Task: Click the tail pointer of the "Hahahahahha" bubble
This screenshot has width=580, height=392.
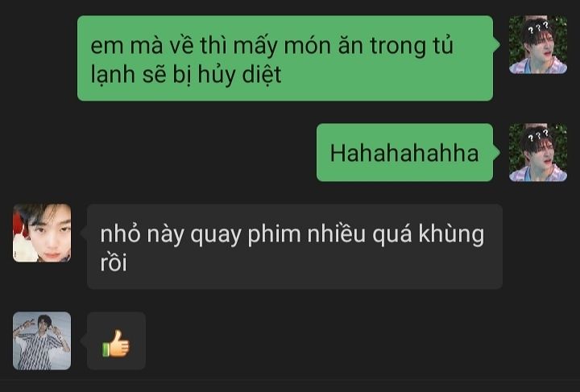Action: tap(496, 153)
